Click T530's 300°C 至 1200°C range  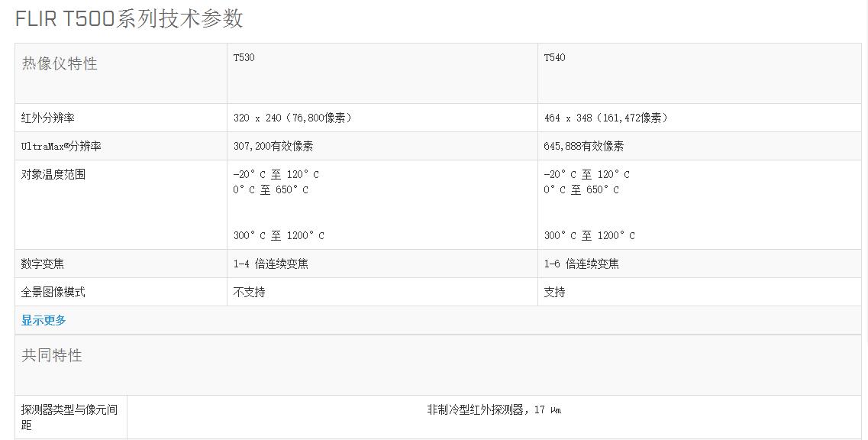click(279, 235)
